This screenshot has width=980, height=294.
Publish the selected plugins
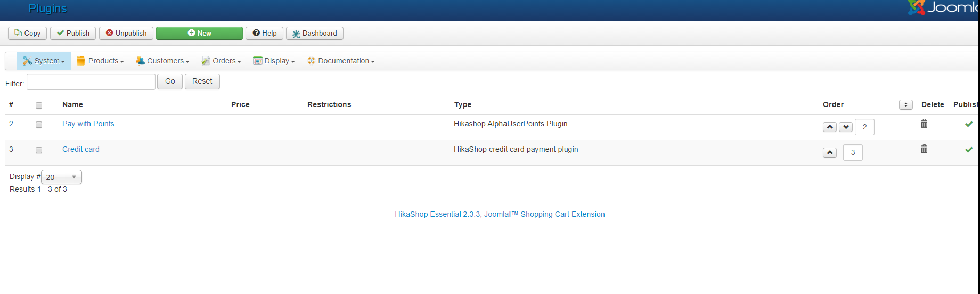tap(73, 33)
